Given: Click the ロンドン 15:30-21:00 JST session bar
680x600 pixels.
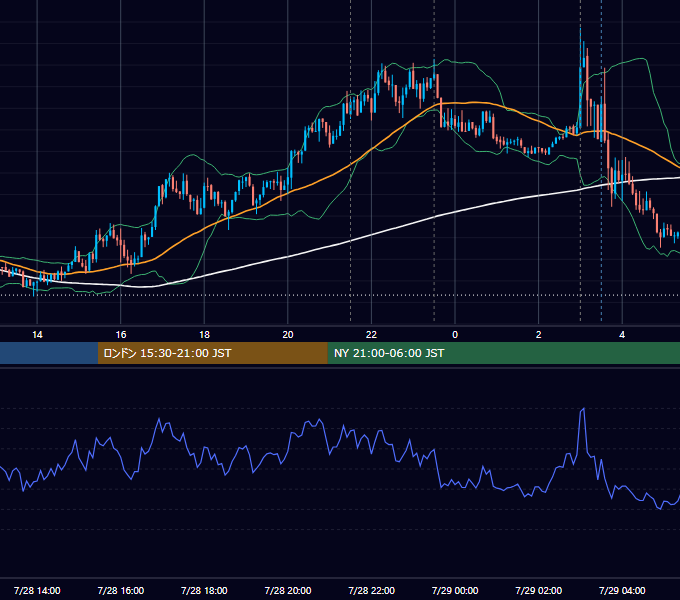Looking at the screenshot, I should (x=212, y=353).
